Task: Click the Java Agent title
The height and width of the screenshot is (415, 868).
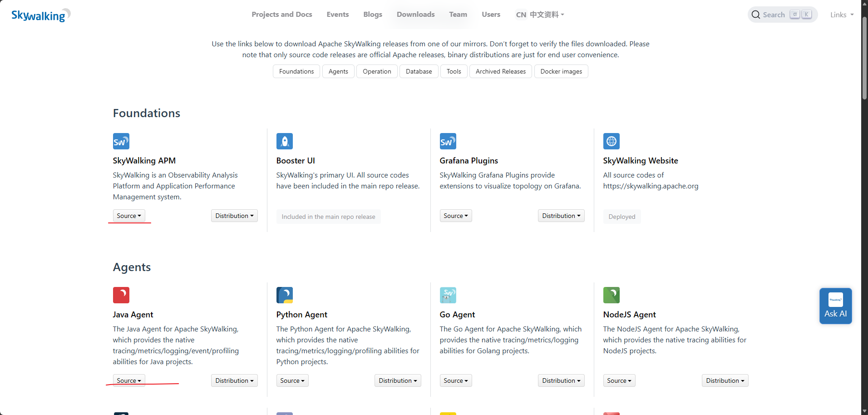Action: (x=133, y=315)
